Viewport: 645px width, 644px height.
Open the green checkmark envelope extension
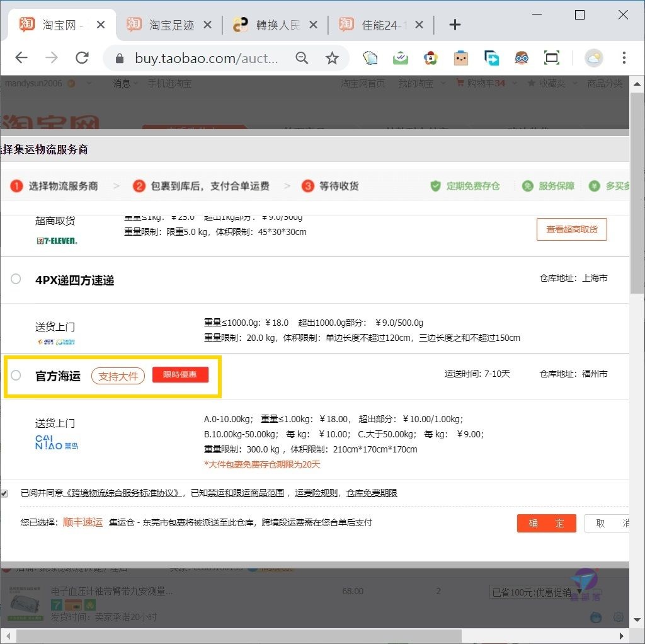click(x=400, y=58)
